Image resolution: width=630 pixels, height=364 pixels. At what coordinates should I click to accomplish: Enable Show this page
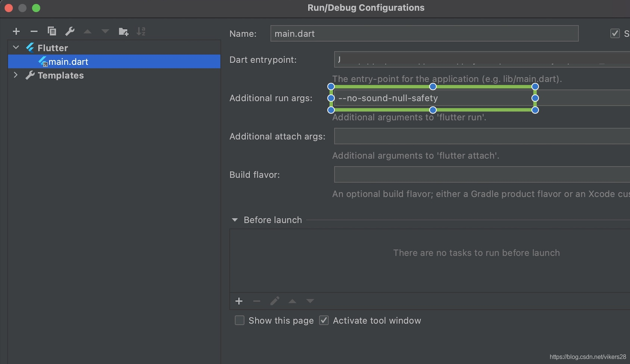click(x=239, y=320)
